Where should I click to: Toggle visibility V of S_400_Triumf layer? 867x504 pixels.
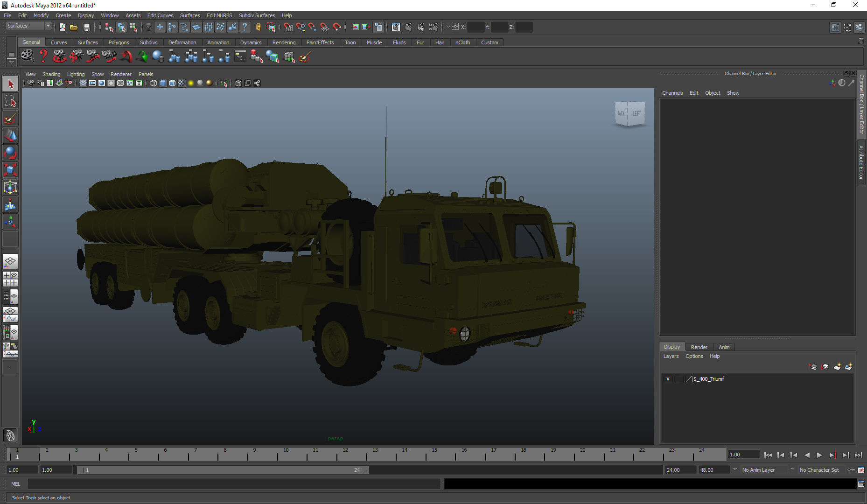click(668, 379)
